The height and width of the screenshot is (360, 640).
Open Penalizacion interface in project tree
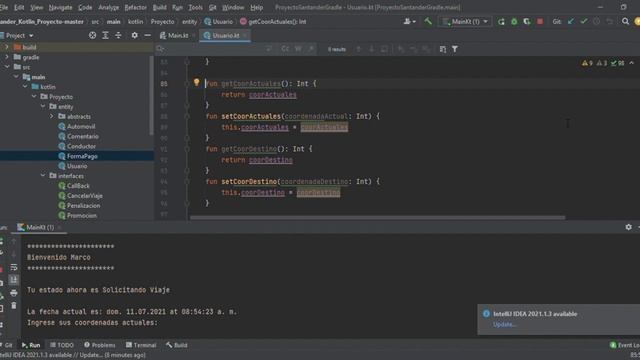tap(83, 205)
